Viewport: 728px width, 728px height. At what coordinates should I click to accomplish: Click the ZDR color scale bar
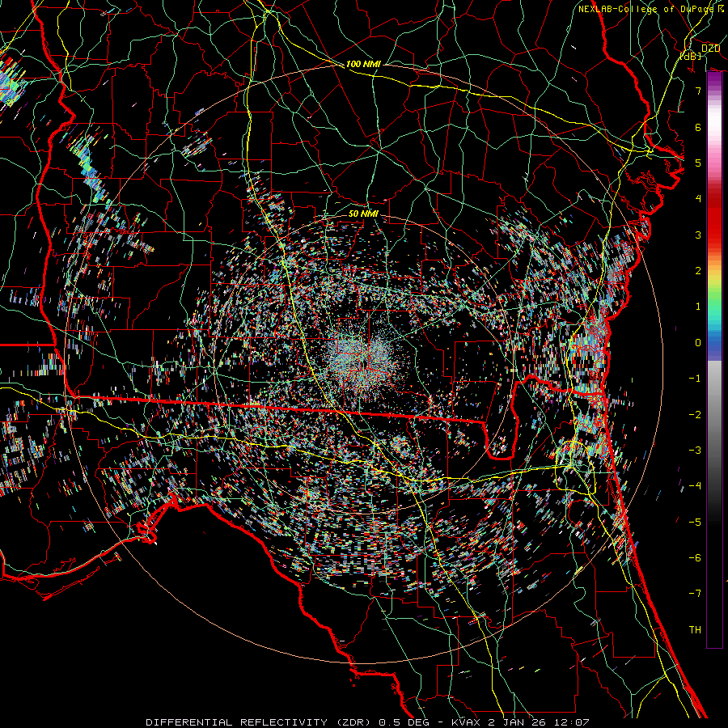[x=714, y=360]
